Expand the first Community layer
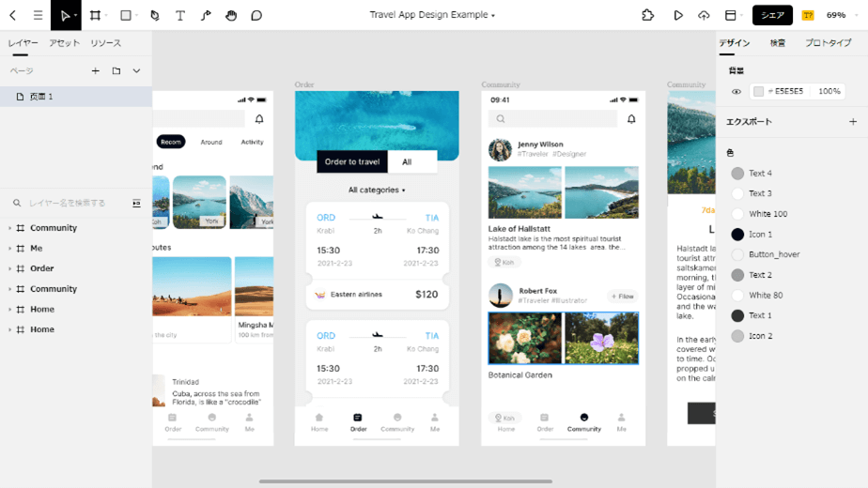This screenshot has height=488, width=868. 10,228
